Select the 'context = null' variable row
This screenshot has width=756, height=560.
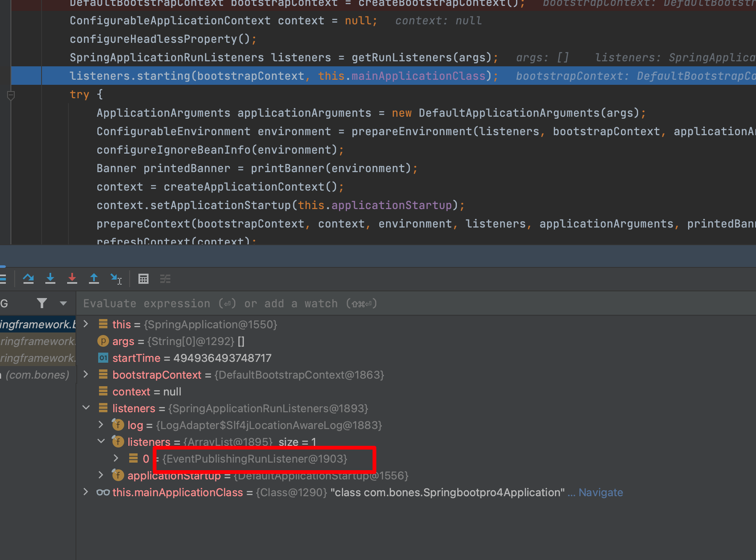415,392
